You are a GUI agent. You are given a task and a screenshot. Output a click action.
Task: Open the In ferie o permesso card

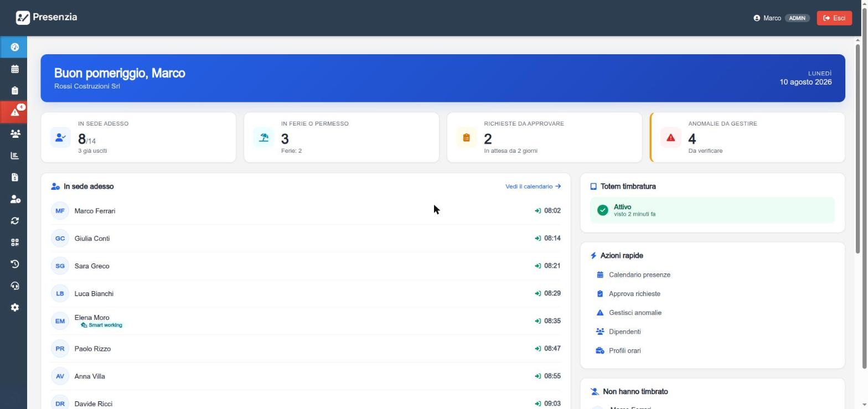tap(342, 137)
